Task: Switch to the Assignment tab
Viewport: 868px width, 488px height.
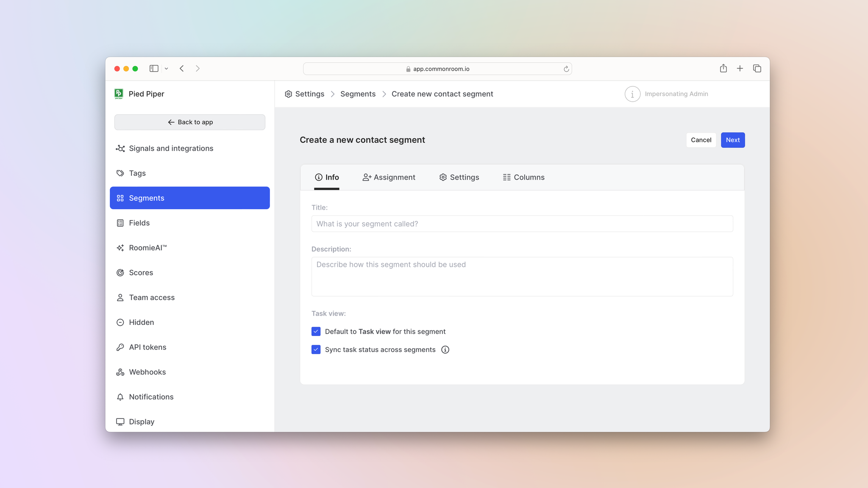Action: pos(389,177)
